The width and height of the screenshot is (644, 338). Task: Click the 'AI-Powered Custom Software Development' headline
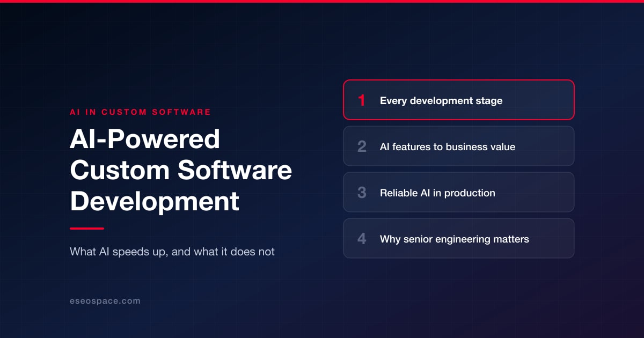pos(181,171)
